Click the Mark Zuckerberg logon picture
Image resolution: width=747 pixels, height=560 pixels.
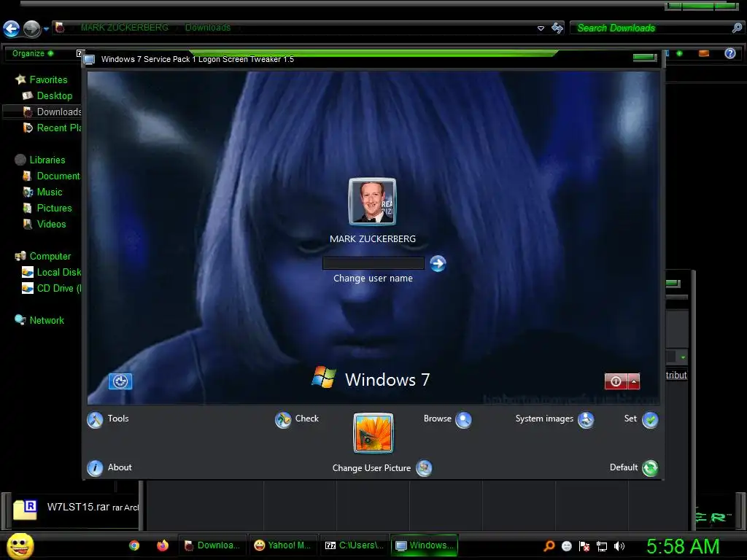coord(373,201)
